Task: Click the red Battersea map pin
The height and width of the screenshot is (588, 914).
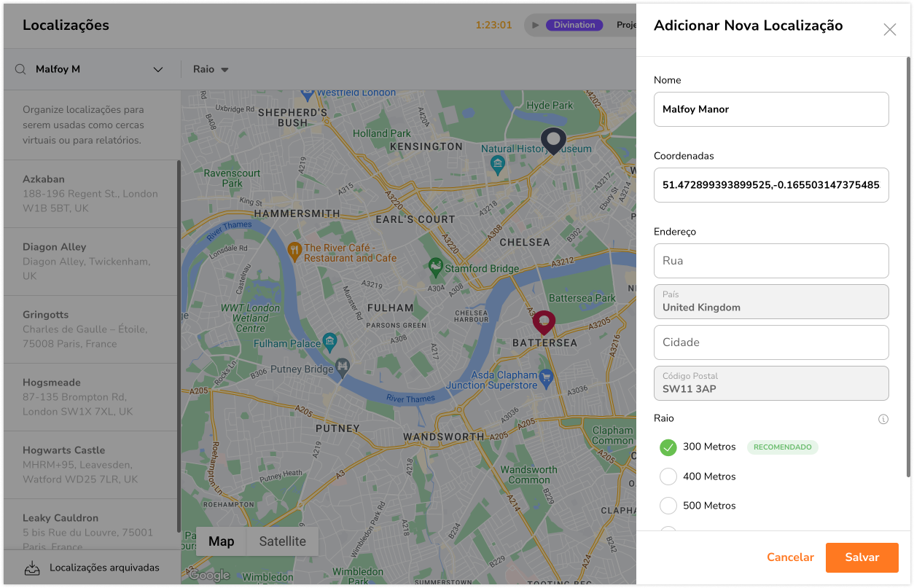Action: (x=544, y=321)
